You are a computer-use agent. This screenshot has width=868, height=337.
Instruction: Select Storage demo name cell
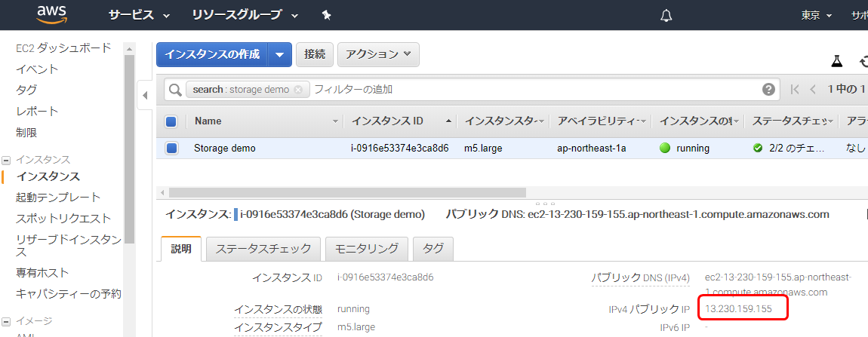[225, 149]
